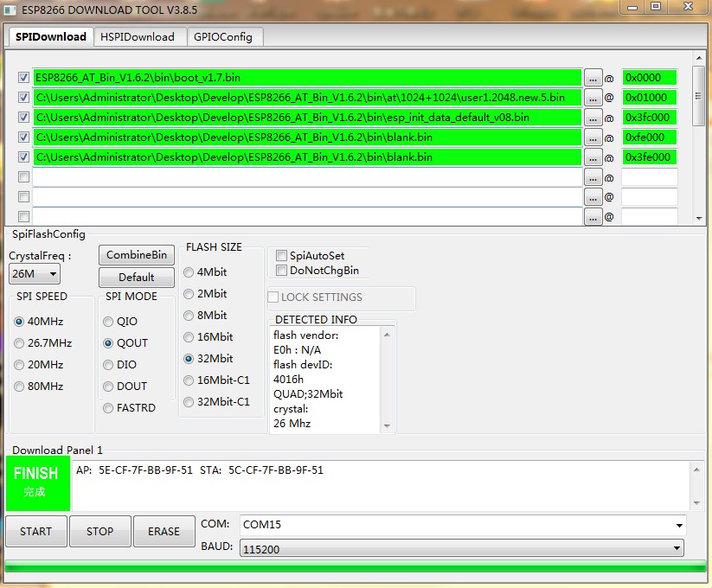Minimize the ESP8266 Download Tool window
The image size is (712, 588).
(x=632, y=7)
